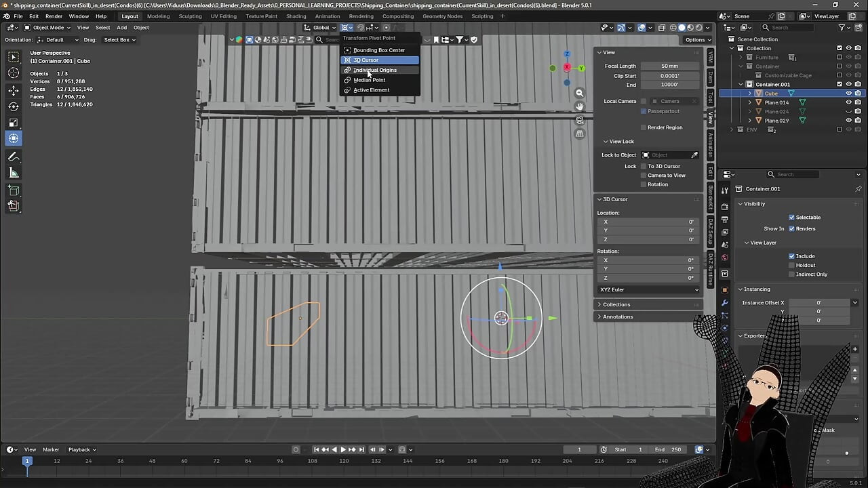Switch to Material Preview shading
868x488 pixels.
coord(691,28)
